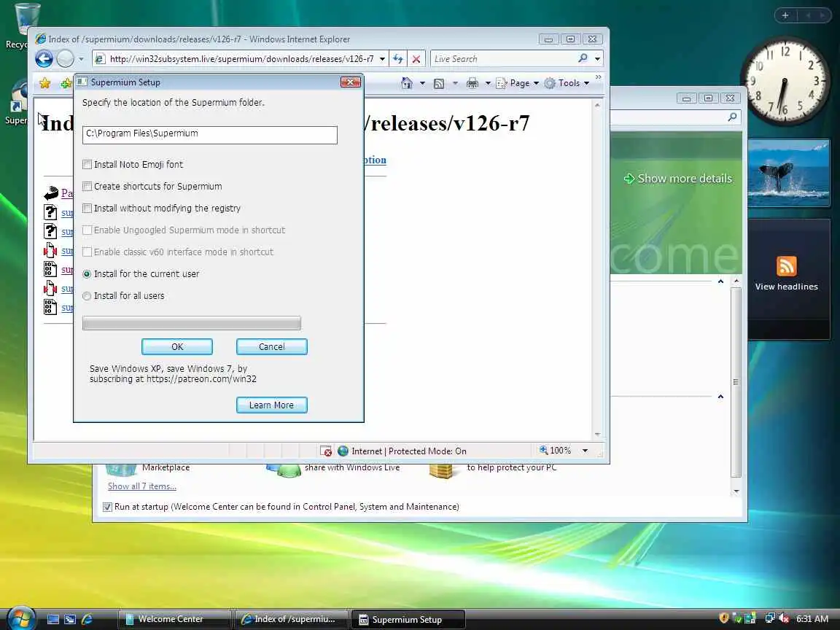Open Live Search provider dropdown
Screen dimensions: 840x630
pyautogui.click(x=597, y=59)
